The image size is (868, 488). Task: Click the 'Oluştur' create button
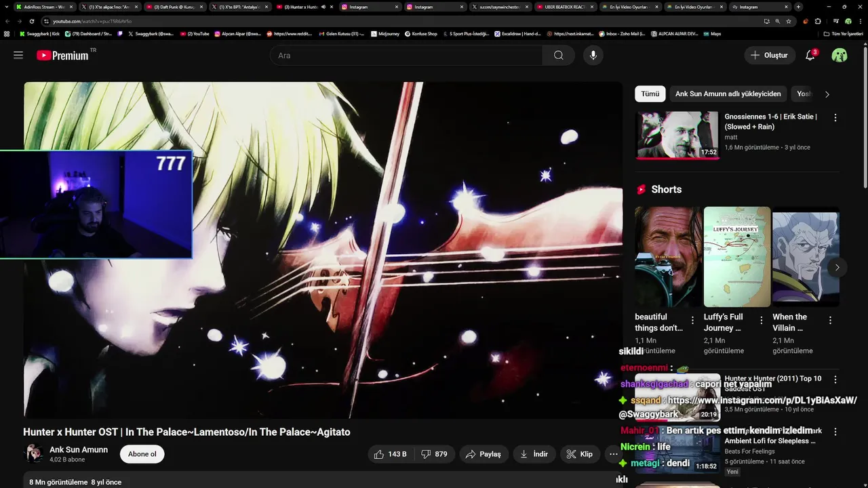pyautogui.click(x=769, y=56)
